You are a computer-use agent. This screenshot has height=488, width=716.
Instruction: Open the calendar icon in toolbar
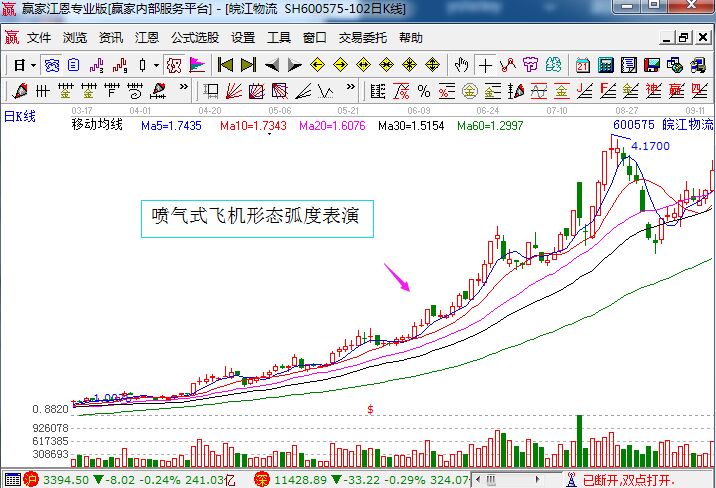[x=582, y=65]
